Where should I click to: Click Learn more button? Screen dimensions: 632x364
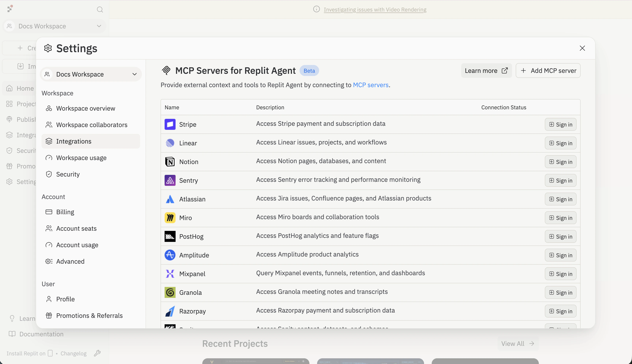486,70
